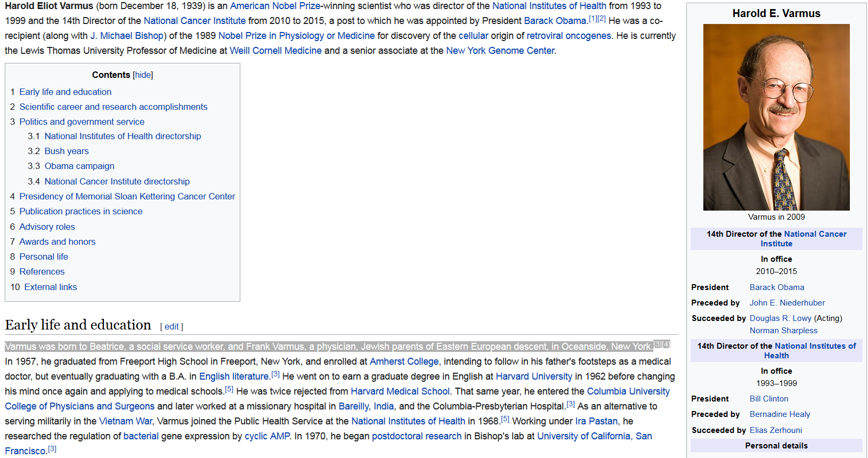Visit Barack Obama link in intro paragraph
This screenshot has height=458, width=868.
pos(555,21)
